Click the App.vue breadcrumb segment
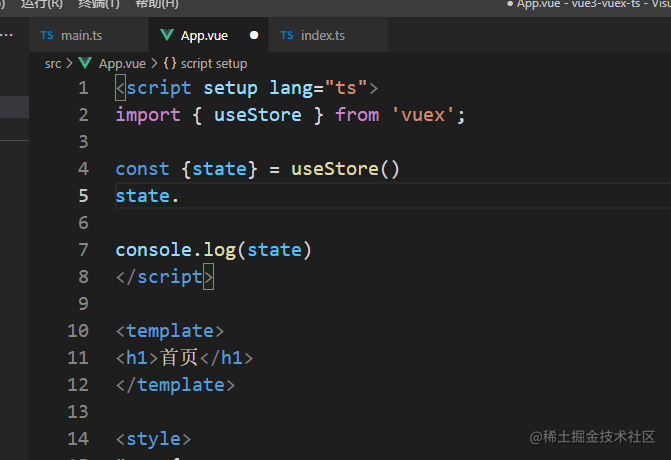This screenshot has height=460, width=671. 122,64
